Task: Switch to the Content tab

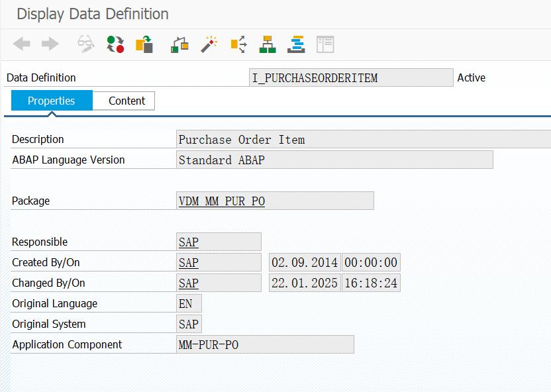Action: pos(126,101)
